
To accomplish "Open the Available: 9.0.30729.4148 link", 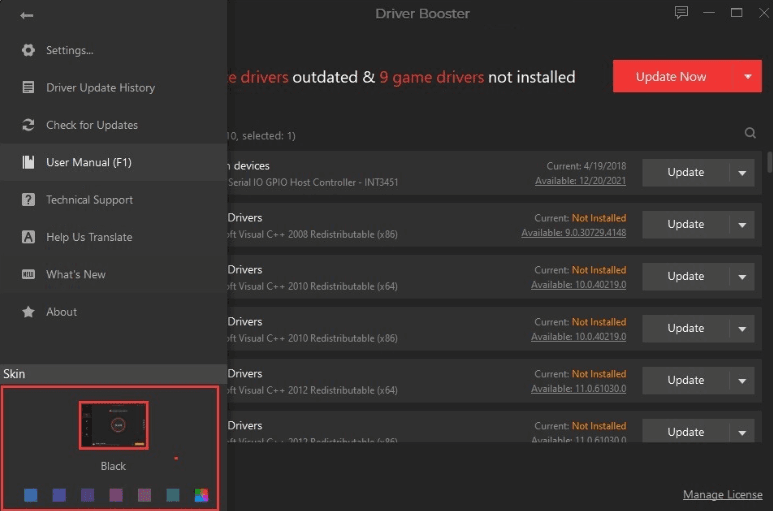I will pyautogui.click(x=573, y=233).
